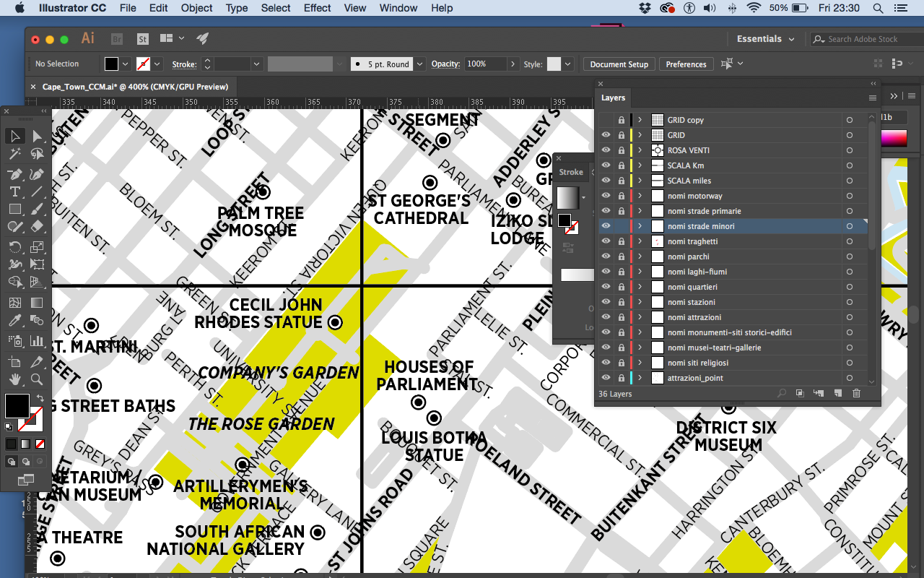Select the Type tool

coord(14,191)
